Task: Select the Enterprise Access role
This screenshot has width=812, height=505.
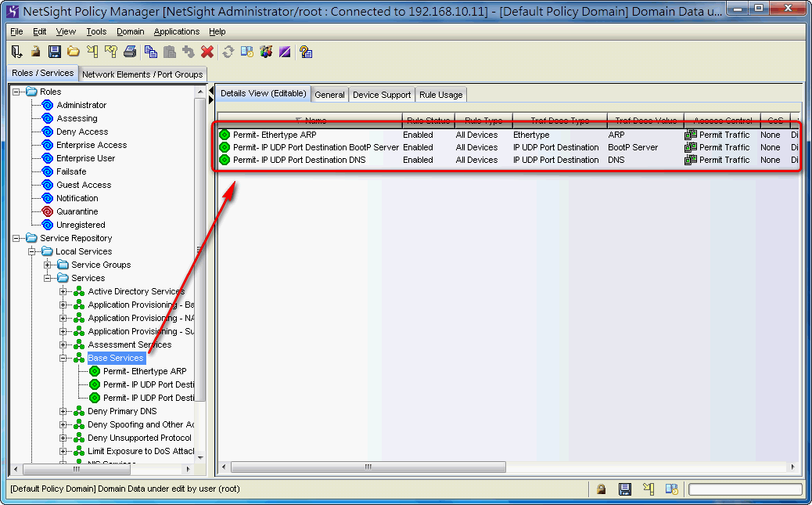Action: (x=92, y=145)
